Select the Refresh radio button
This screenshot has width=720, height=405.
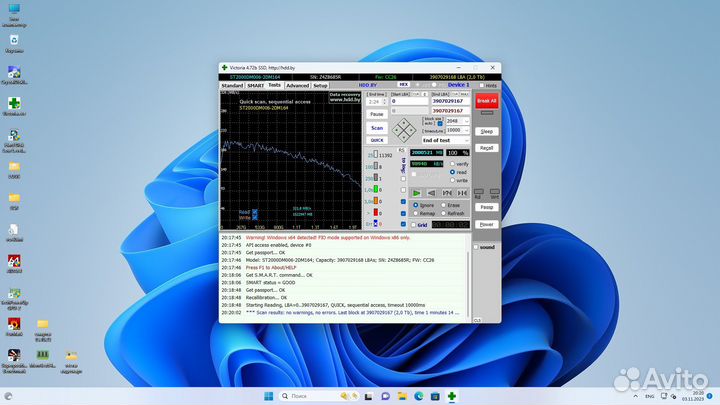444,214
